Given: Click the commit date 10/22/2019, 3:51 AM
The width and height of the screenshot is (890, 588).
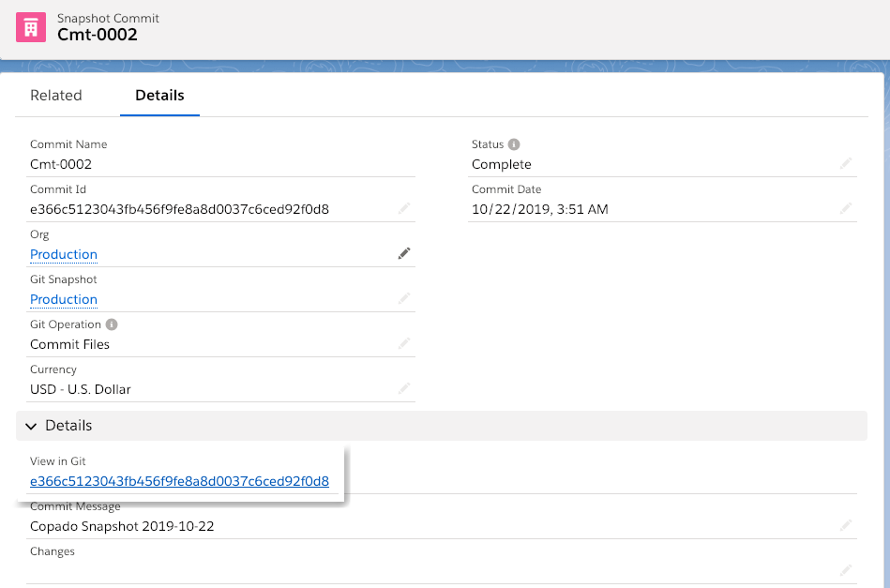Looking at the screenshot, I should click(x=540, y=209).
